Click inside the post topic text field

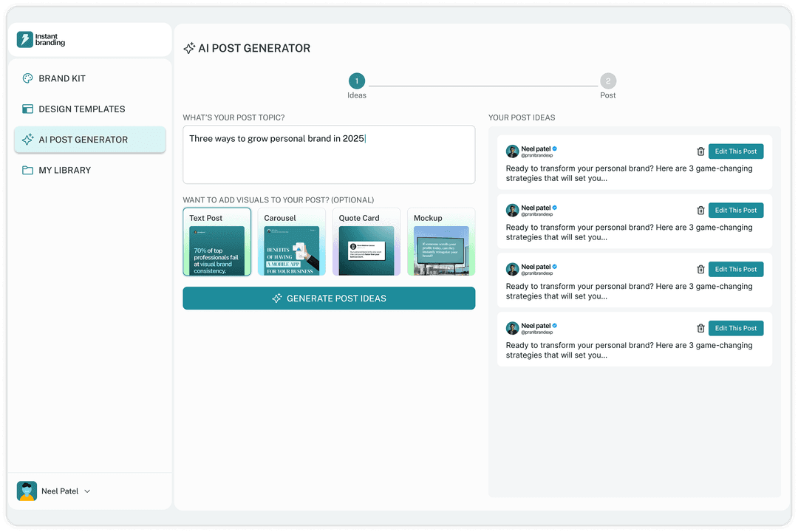point(328,154)
